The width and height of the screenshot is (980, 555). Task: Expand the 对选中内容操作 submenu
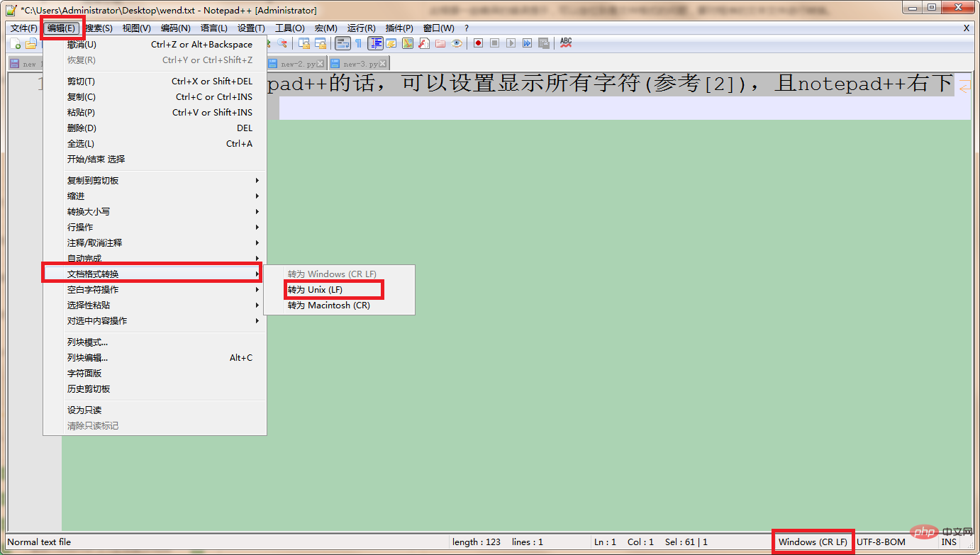[x=155, y=321]
